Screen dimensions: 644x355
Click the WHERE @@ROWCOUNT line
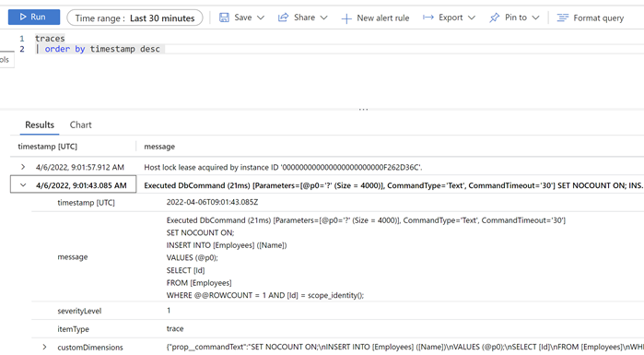(x=265, y=295)
